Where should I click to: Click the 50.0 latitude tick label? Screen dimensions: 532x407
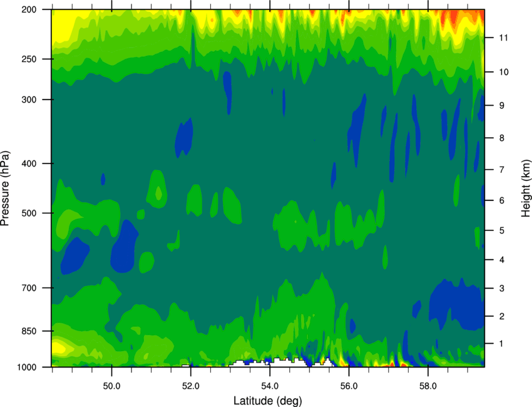click(111, 386)
